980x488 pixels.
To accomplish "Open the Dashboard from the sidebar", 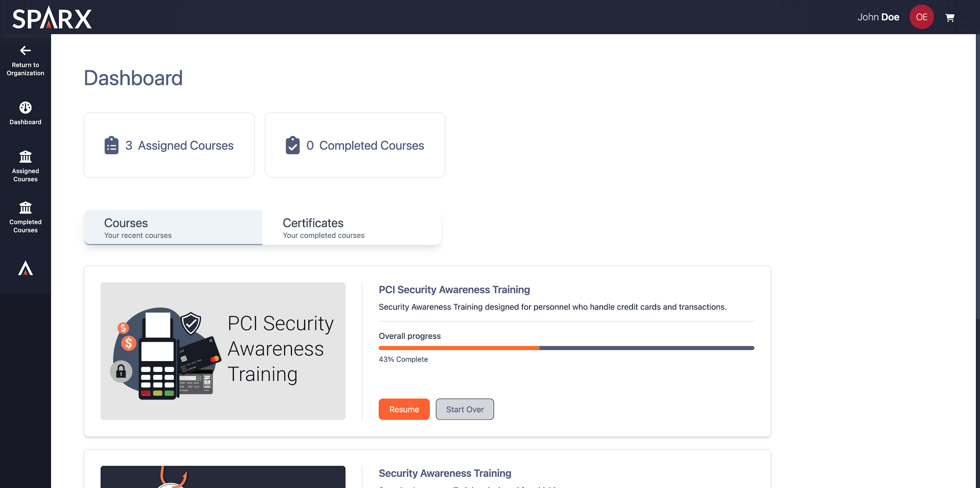I will (x=25, y=113).
